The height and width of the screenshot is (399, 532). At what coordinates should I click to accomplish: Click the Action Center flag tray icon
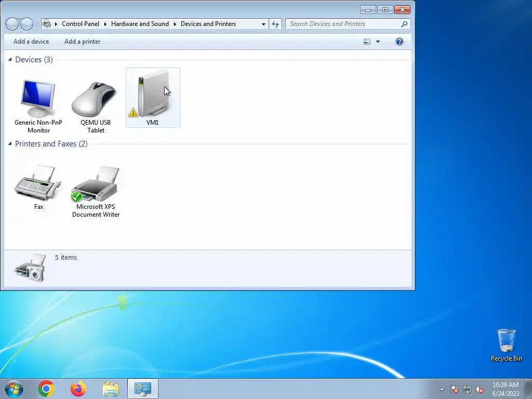pos(455,389)
